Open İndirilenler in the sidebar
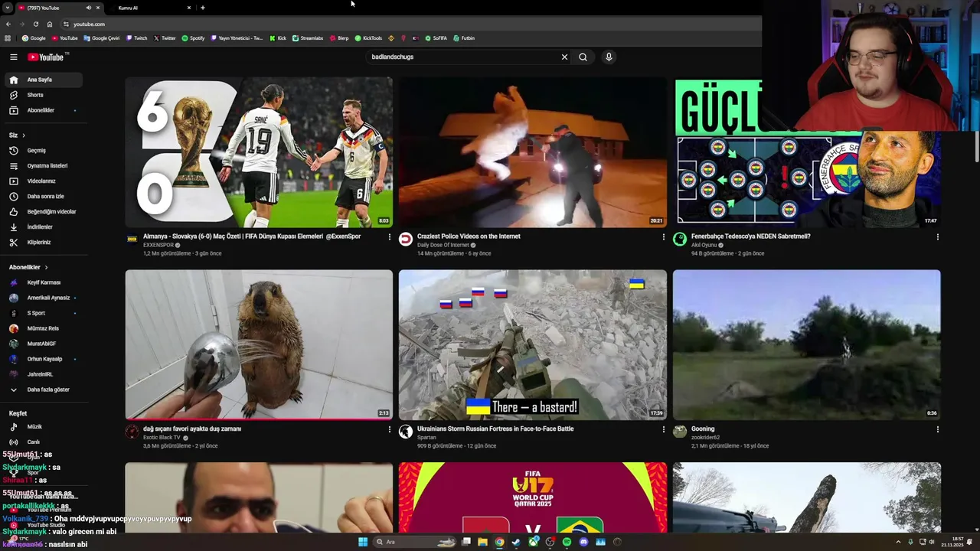Viewport: 980px width, 551px height. coord(44,227)
